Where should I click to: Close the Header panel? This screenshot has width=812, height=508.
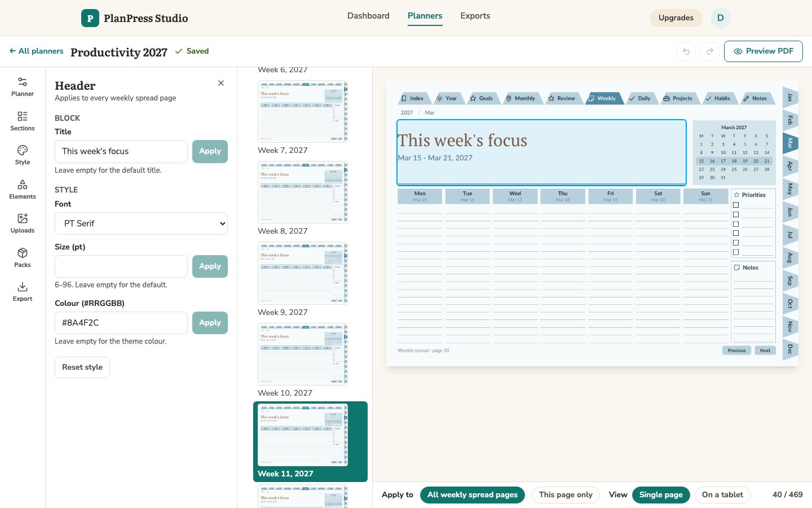point(221,83)
